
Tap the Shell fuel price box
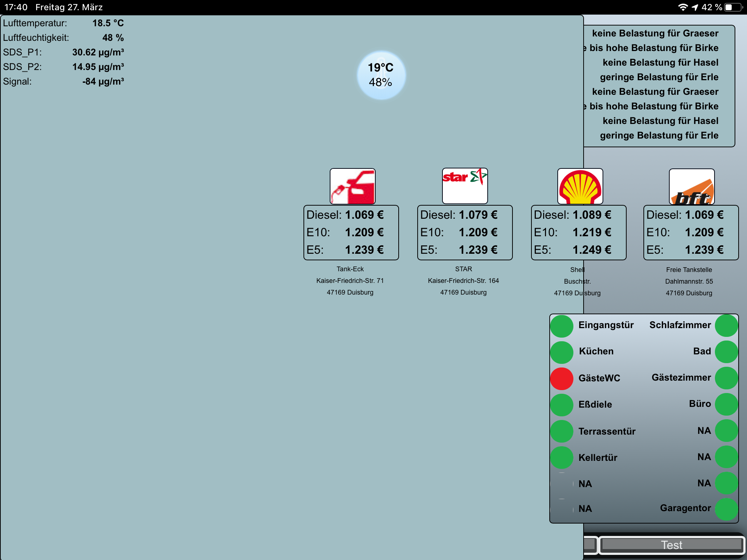pos(578,233)
